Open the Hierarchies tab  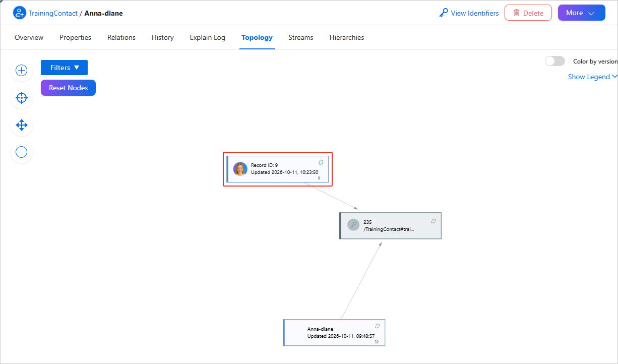(x=347, y=37)
